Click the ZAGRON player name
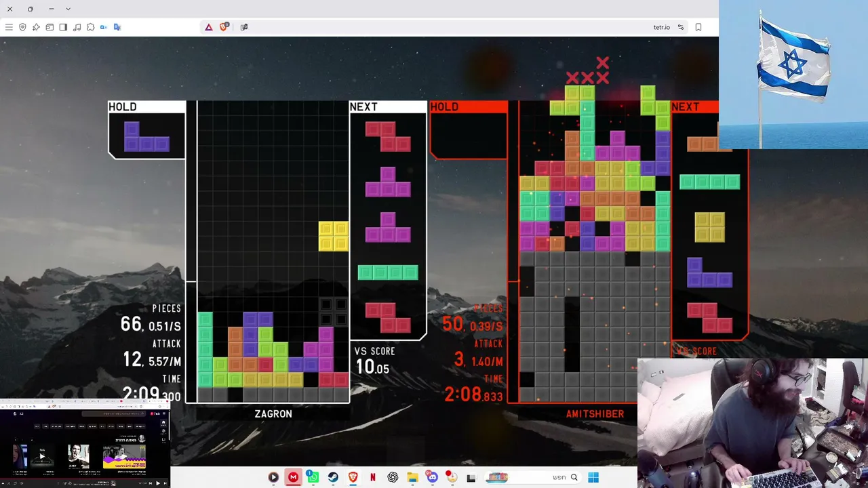 click(273, 413)
